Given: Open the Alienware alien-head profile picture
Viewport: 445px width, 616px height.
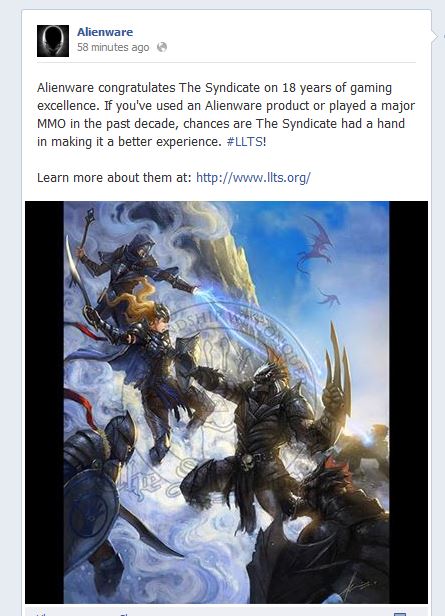Looking at the screenshot, I should click(53, 41).
